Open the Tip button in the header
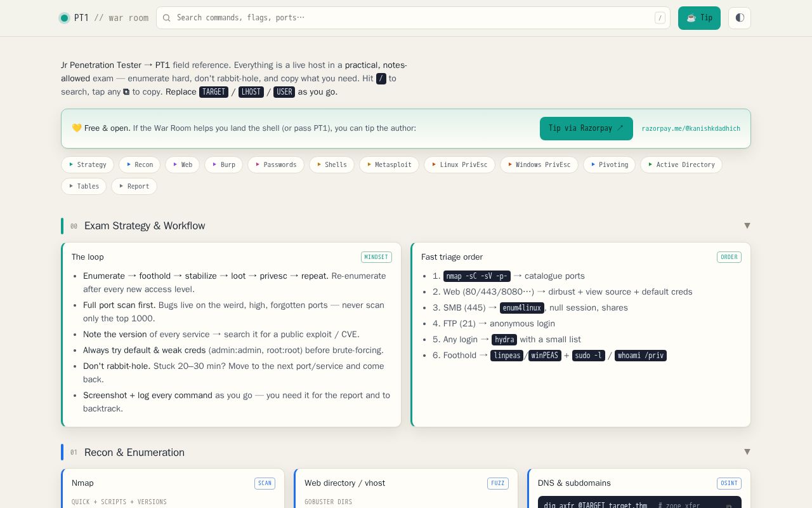The height and width of the screenshot is (508, 812). 699,18
